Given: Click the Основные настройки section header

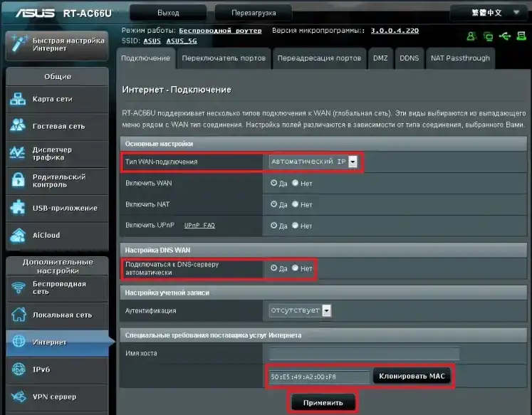Looking at the screenshot, I should coord(323,144).
